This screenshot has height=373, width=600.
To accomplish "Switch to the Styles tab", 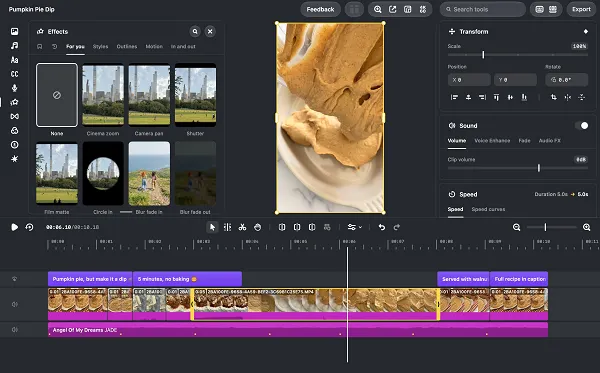I will (100, 46).
